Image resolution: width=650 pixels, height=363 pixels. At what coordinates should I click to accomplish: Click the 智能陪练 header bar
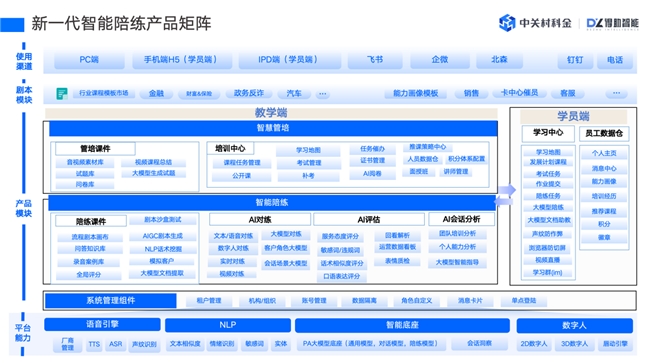pos(272,203)
